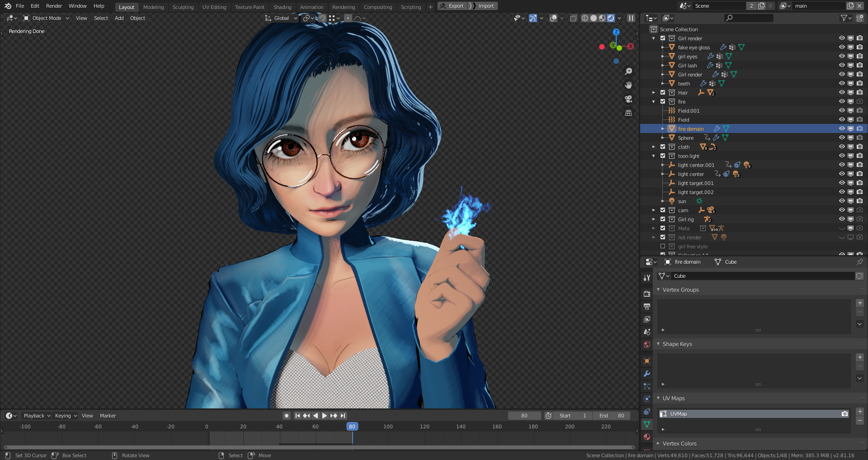Switch to the Shading workspace tab
This screenshot has width=868, height=460.
tap(283, 7)
